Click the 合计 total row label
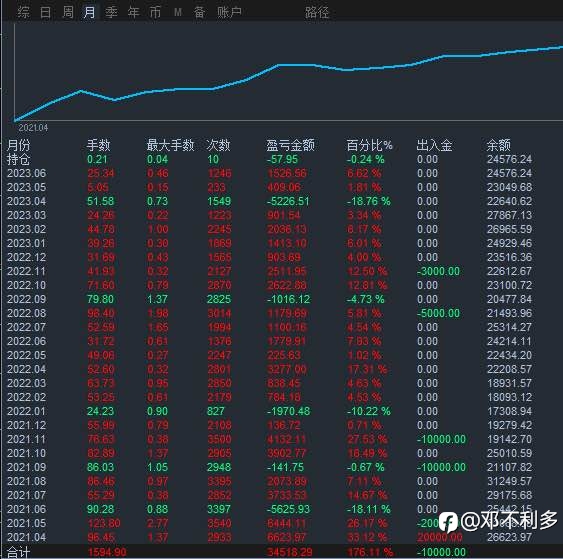 click(19, 552)
